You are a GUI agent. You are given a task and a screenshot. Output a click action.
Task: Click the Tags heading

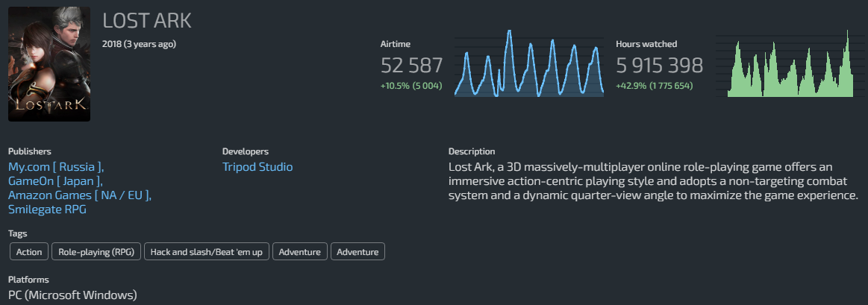click(18, 233)
